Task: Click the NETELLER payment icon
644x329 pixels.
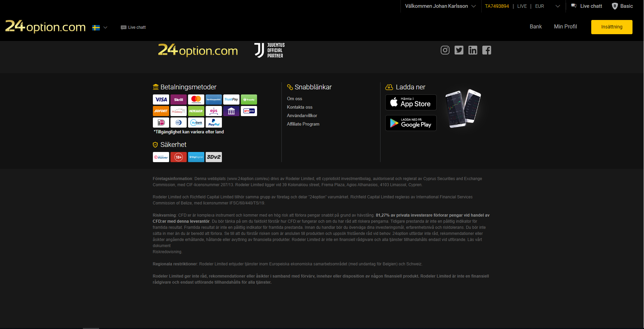Action: point(196,111)
